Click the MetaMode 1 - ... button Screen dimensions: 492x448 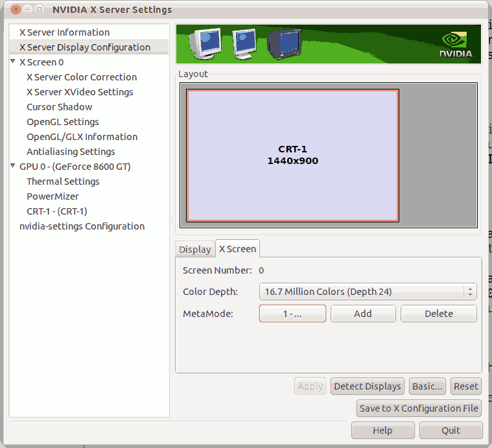coord(292,313)
